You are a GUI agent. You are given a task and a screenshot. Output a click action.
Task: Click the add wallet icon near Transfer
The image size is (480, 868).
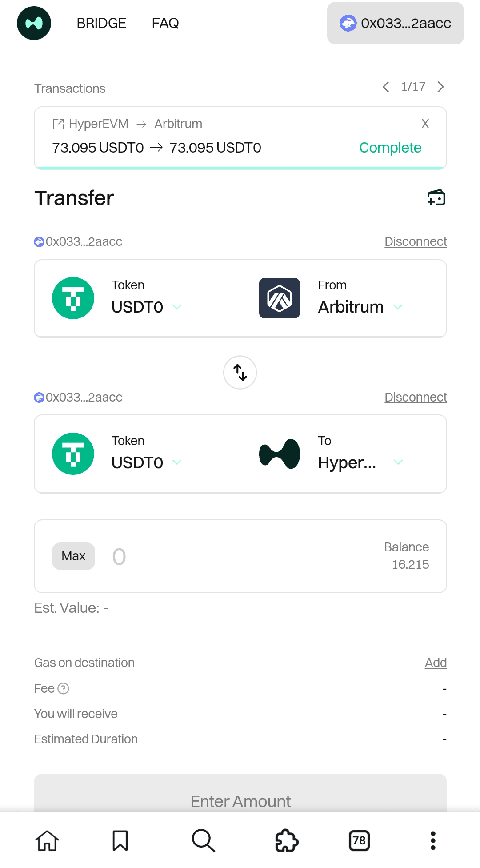point(437,198)
